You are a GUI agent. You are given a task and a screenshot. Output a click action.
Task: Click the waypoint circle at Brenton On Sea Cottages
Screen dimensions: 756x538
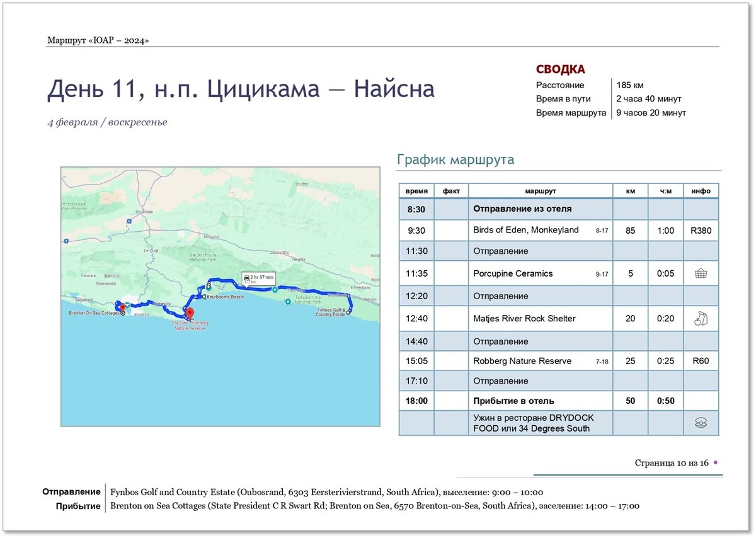[x=122, y=312]
